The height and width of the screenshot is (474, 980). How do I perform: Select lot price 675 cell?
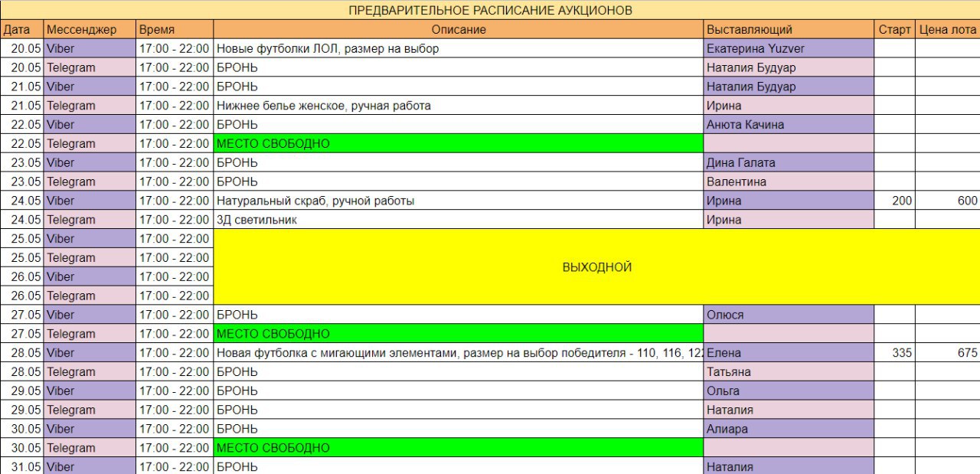(x=948, y=353)
